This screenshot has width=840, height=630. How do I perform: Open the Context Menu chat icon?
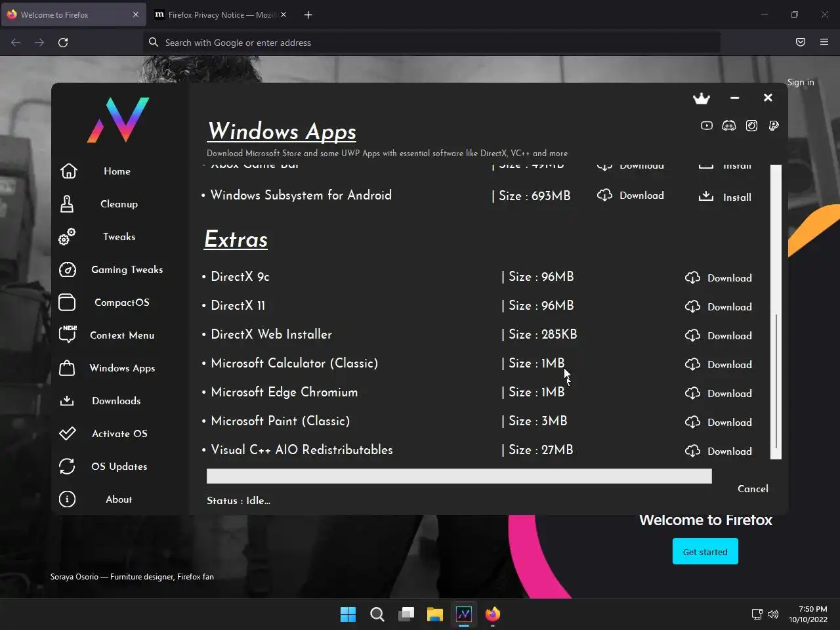(67, 335)
